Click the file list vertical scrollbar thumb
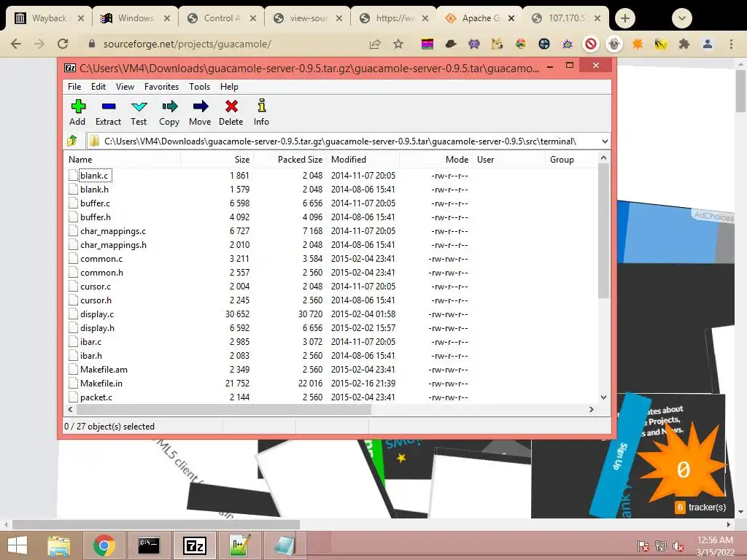Image resolution: width=747 pixels, height=560 pixels. click(603, 231)
